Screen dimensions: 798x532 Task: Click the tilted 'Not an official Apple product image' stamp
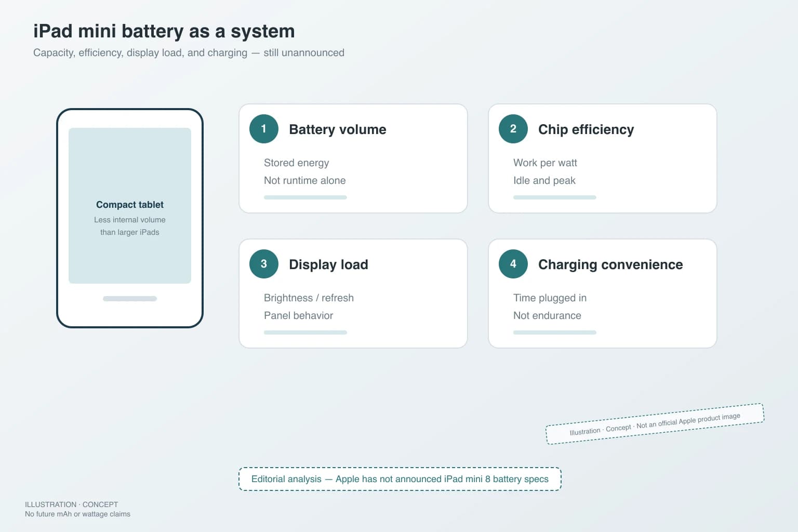tap(655, 424)
